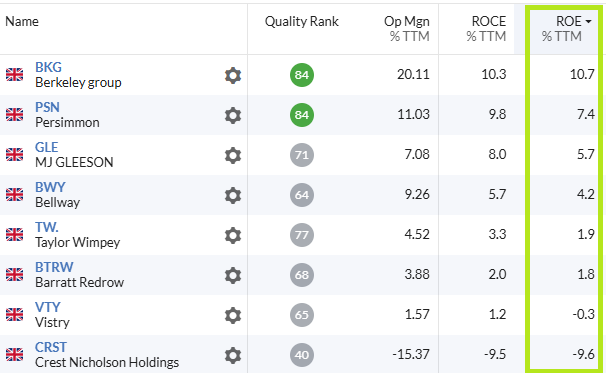Click the ROE sort arrow

(588, 22)
